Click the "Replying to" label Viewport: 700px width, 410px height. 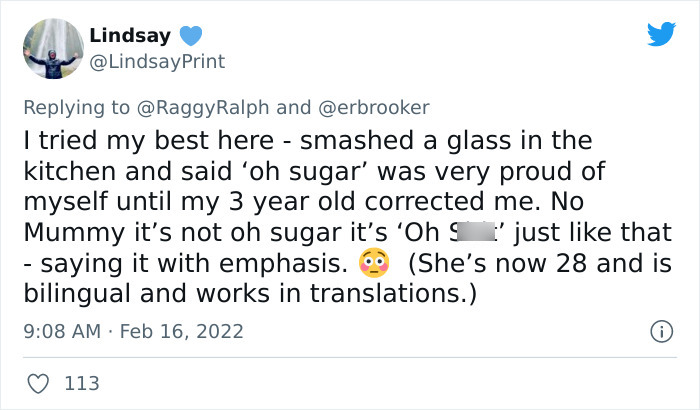74,107
